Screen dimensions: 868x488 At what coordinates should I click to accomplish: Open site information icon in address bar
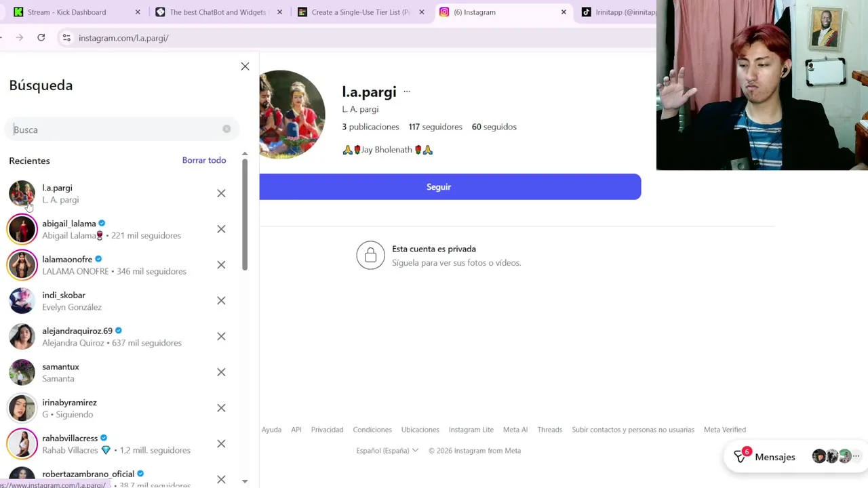(66, 38)
